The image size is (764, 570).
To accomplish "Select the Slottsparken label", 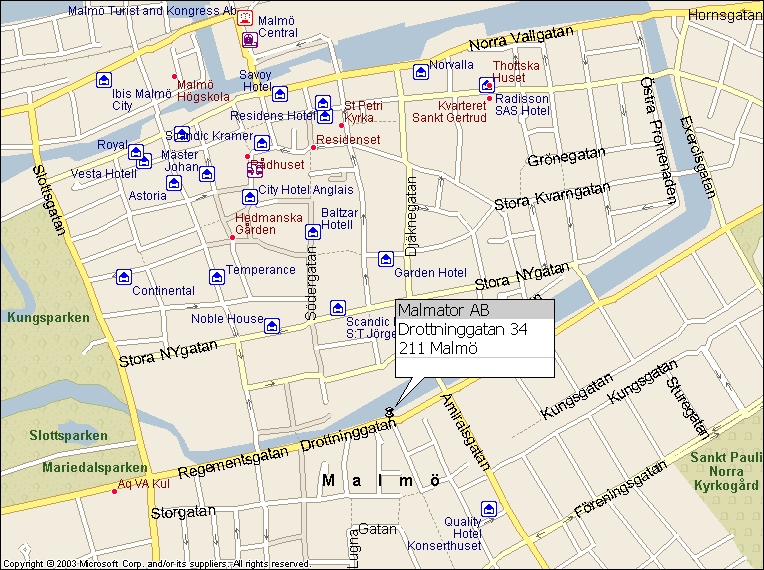I will (x=68, y=436).
